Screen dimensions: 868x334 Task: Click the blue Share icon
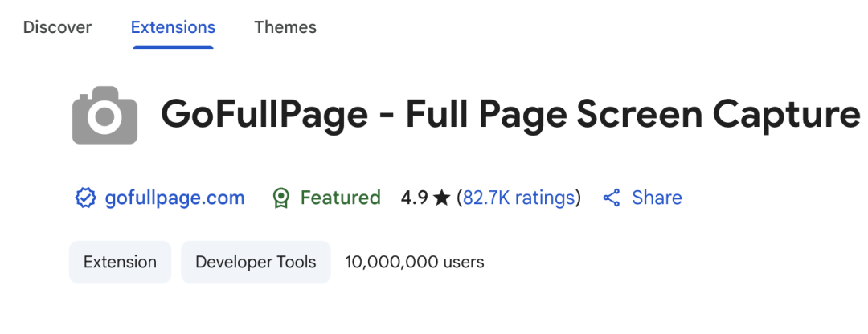(x=612, y=198)
